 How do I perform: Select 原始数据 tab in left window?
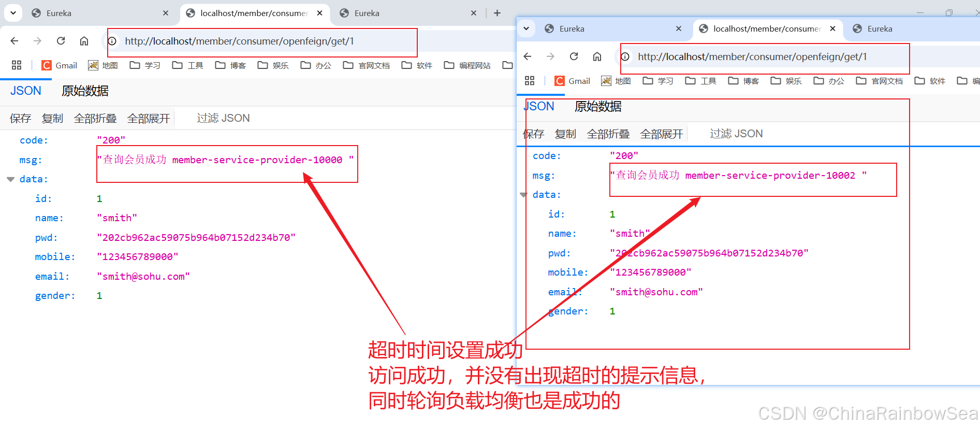pos(85,91)
